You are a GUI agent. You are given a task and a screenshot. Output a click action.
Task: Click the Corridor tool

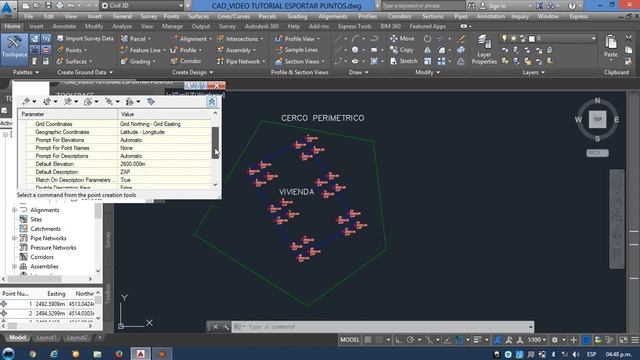pos(186,61)
